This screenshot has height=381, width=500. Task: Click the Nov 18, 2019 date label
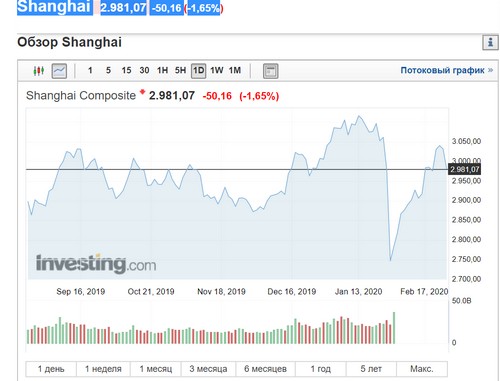point(221,292)
